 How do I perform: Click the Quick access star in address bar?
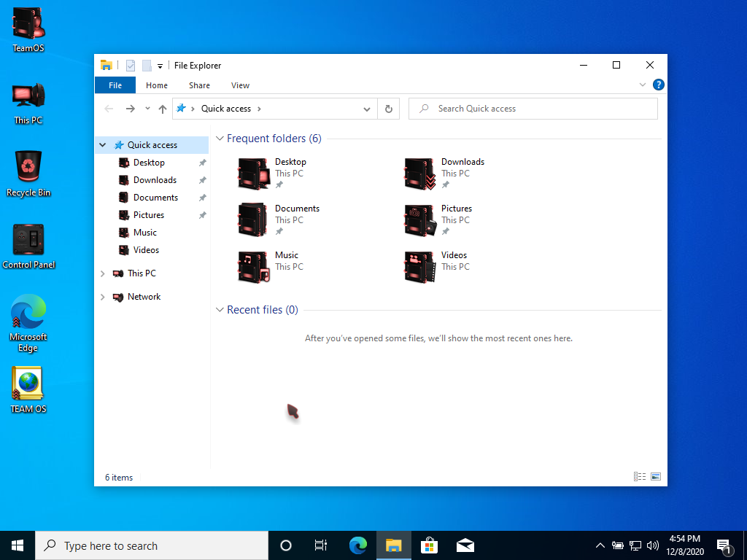coord(181,109)
